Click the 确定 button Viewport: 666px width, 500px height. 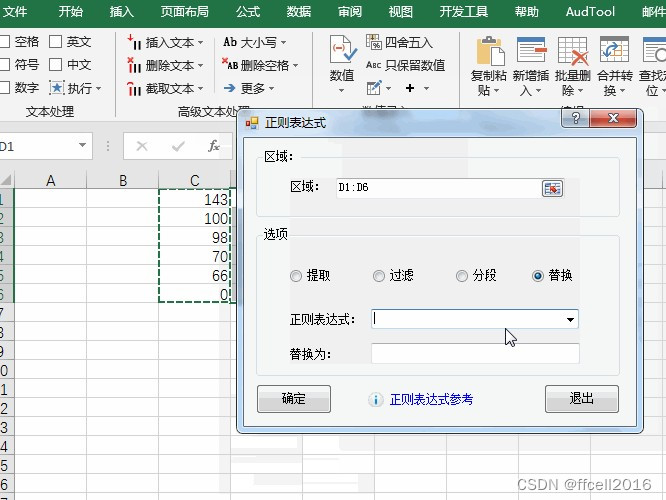[293, 399]
